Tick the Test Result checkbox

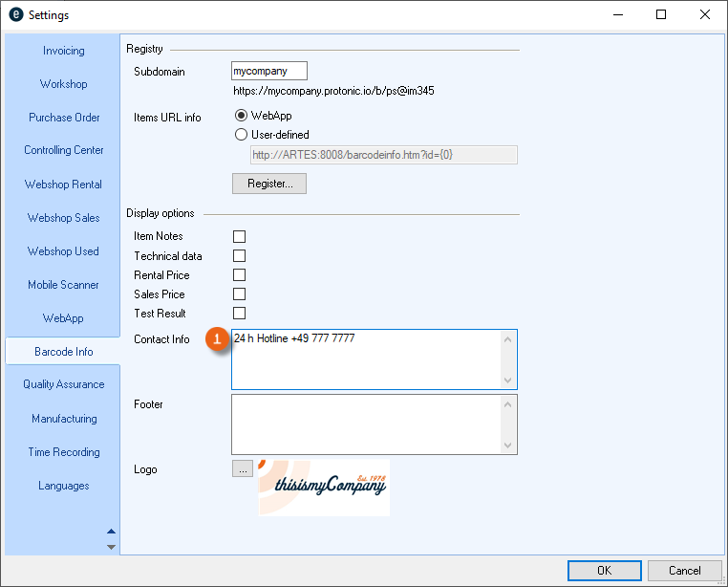pos(240,314)
